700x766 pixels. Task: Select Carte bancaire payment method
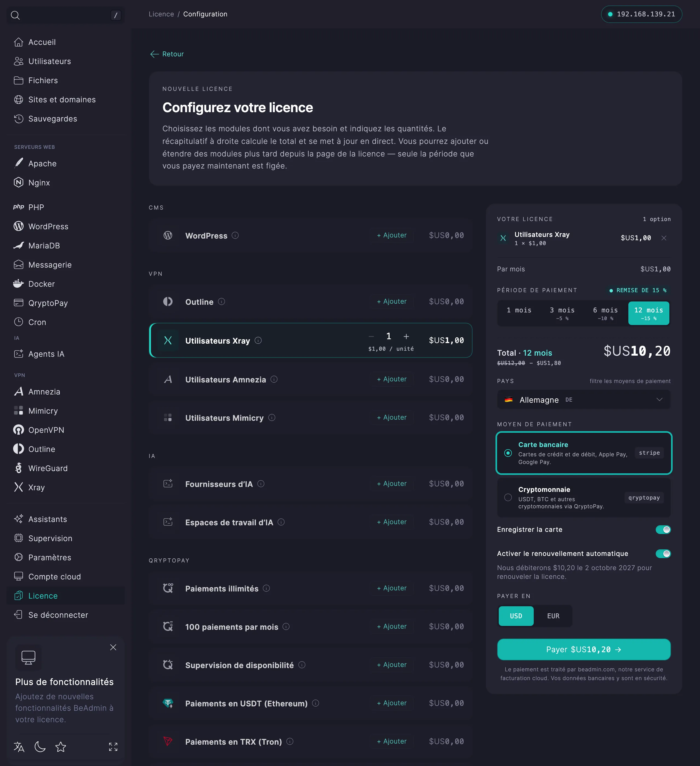[584, 453]
